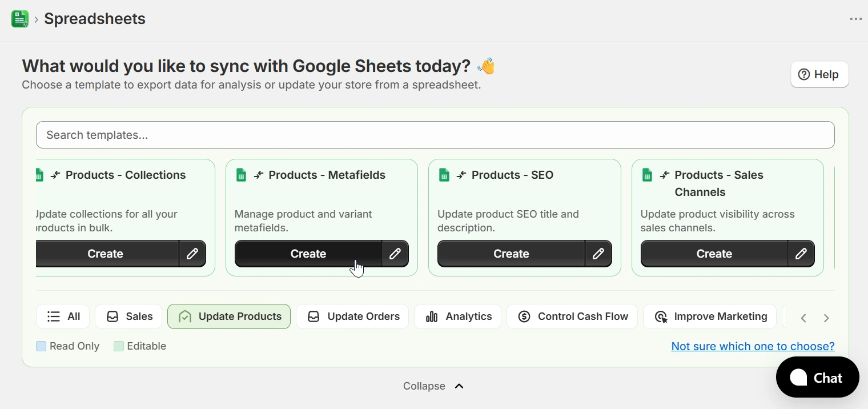Click Google Sheets icon on Products - Metafields card

[x=241, y=175]
